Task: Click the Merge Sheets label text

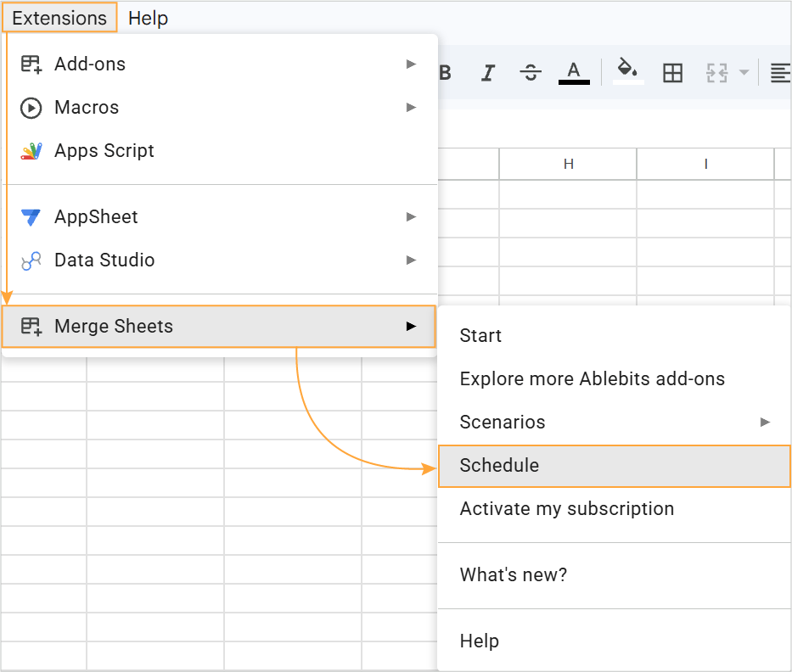Action: [x=114, y=327]
